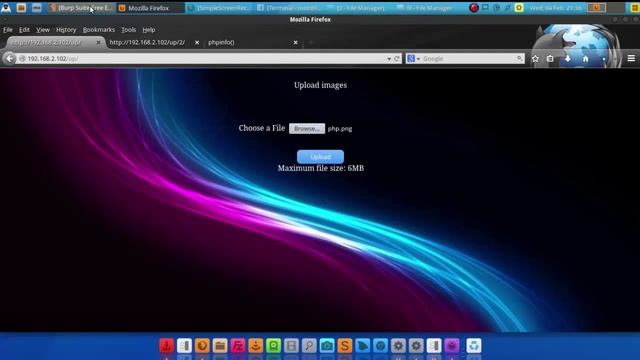Screen dimensions: 640x360
Task: Bookmark this page with the star icon
Action: point(535,59)
